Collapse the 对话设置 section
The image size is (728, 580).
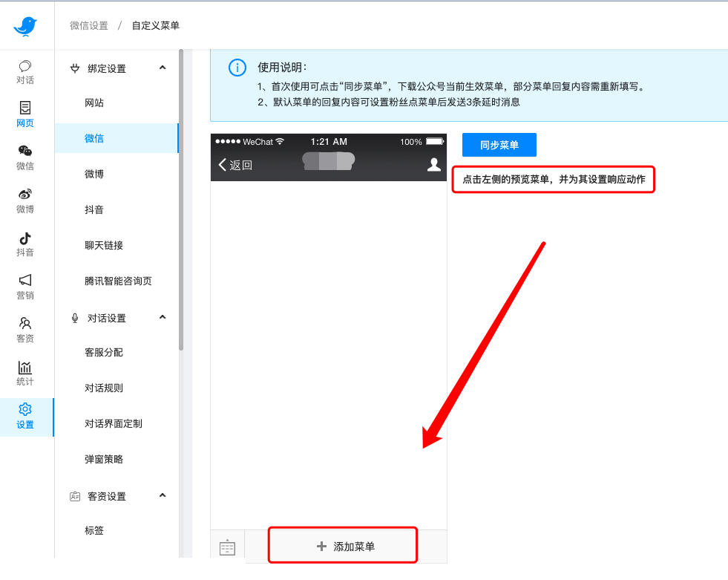[x=163, y=317]
